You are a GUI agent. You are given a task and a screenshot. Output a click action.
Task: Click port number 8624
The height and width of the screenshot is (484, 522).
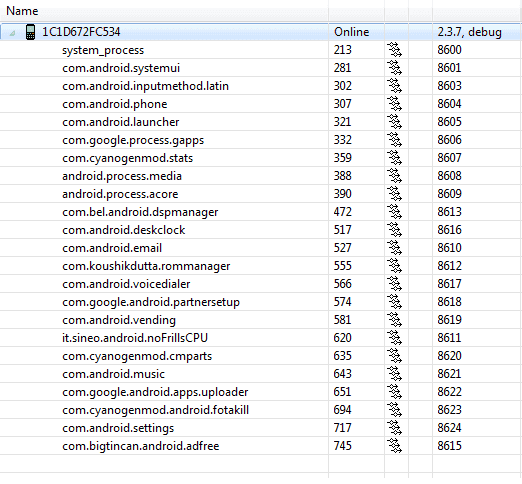pyautogui.click(x=449, y=428)
